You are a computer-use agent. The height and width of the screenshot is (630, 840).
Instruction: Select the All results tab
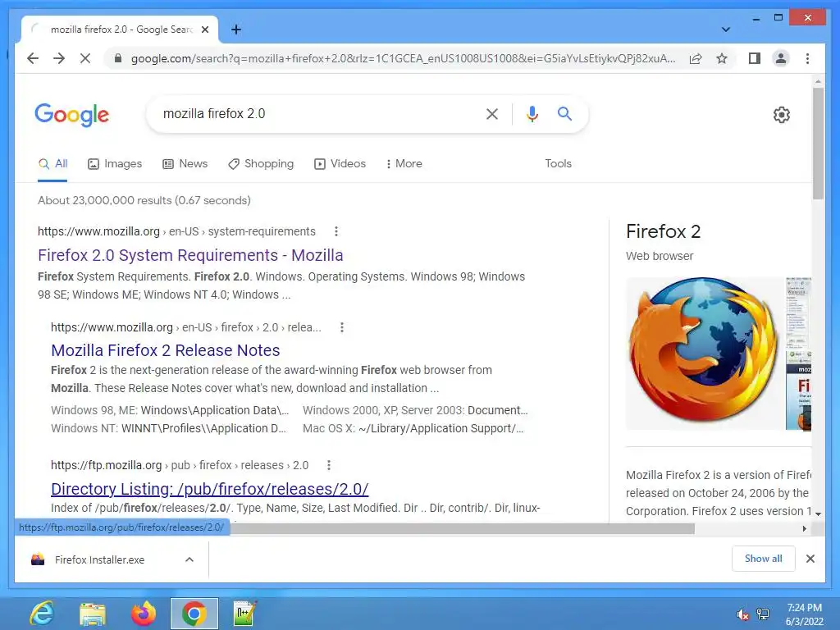52,163
